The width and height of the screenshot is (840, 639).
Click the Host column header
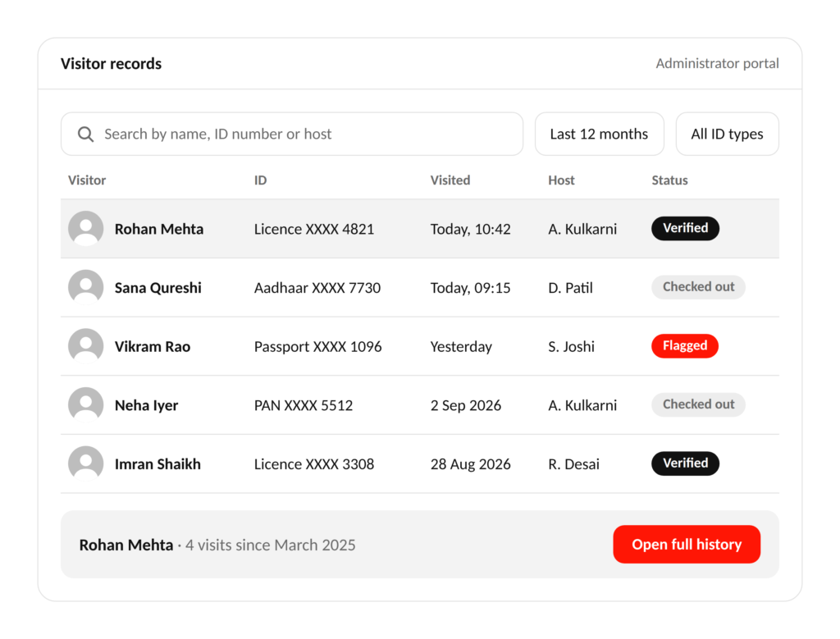click(561, 180)
